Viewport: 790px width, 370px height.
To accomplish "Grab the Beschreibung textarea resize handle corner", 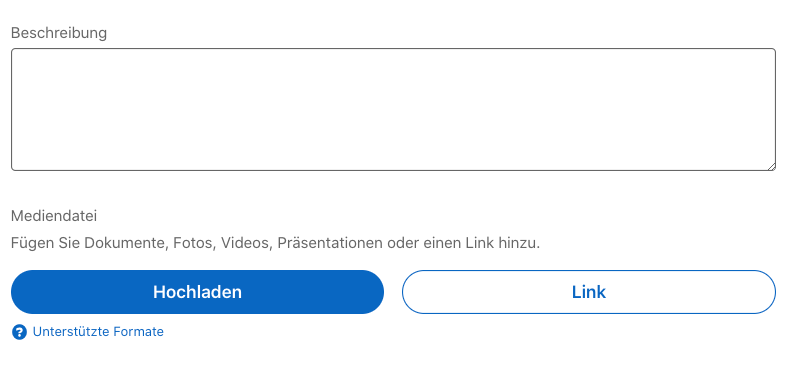I will [771, 167].
